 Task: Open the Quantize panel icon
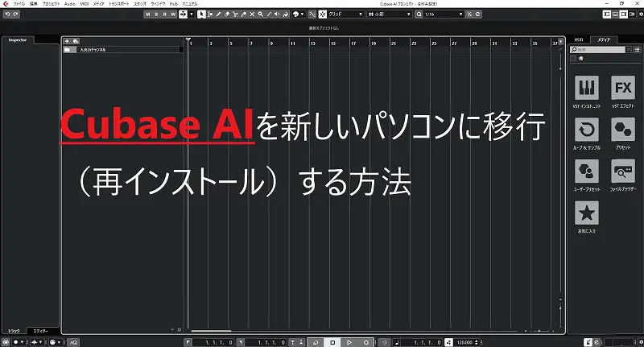477,14
